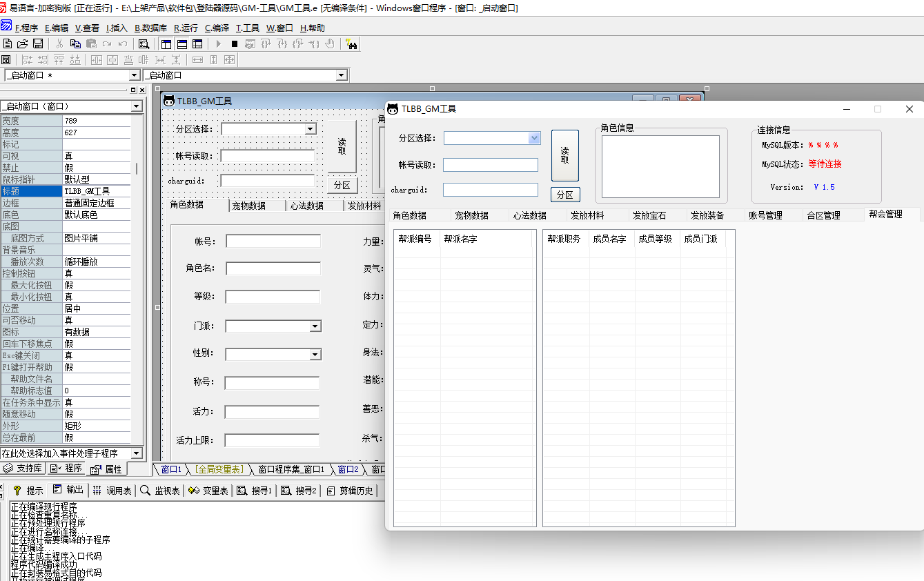Switch to the 支持库 panel tab
This screenshot has width=924, height=581.
point(23,469)
